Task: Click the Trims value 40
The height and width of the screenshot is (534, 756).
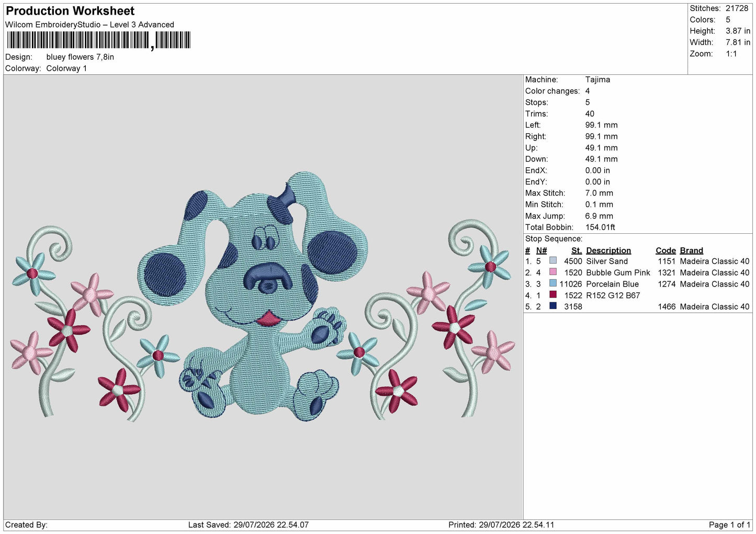Action: pyautogui.click(x=590, y=113)
